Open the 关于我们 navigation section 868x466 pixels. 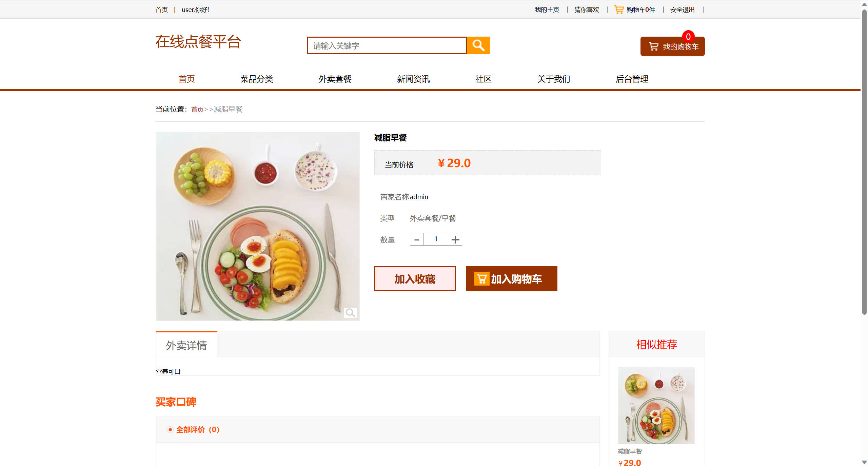coord(553,79)
